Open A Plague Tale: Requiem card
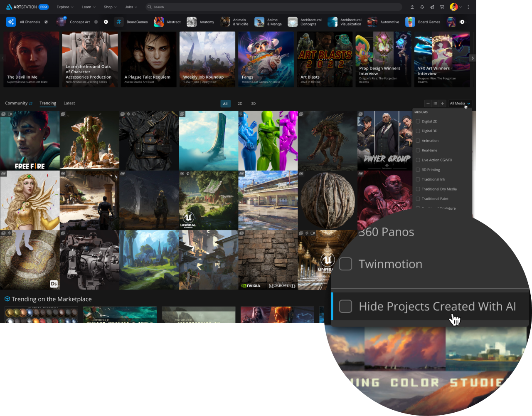 point(148,59)
